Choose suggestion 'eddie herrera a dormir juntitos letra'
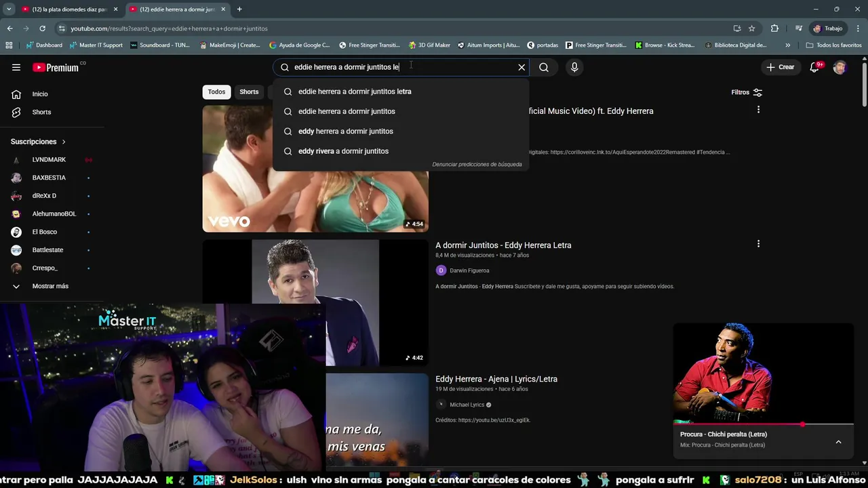868x488 pixels. [x=401, y=91]
